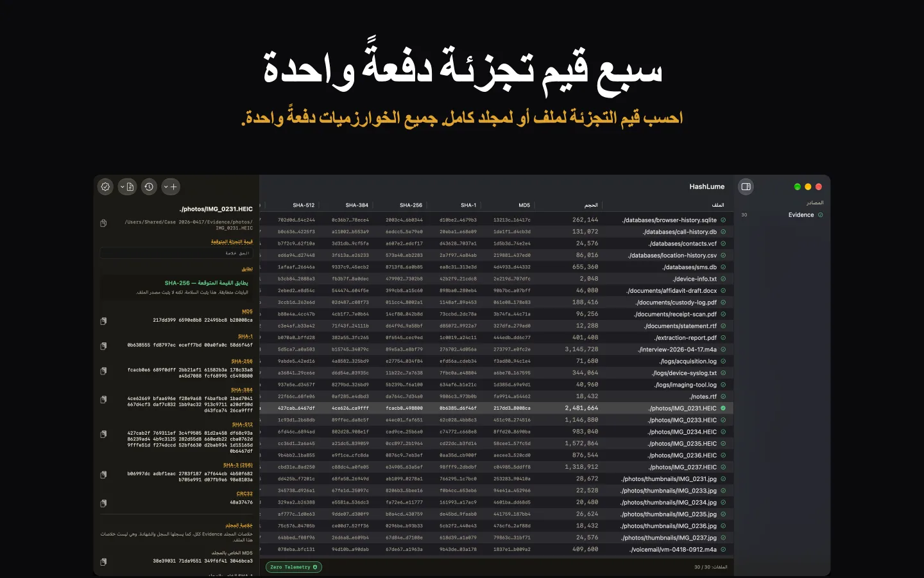Viewport: 924px width, 578px height.
Task: Copy the SHA-256 hash starting fcacb0e6
Action: [x=103, y=371]
